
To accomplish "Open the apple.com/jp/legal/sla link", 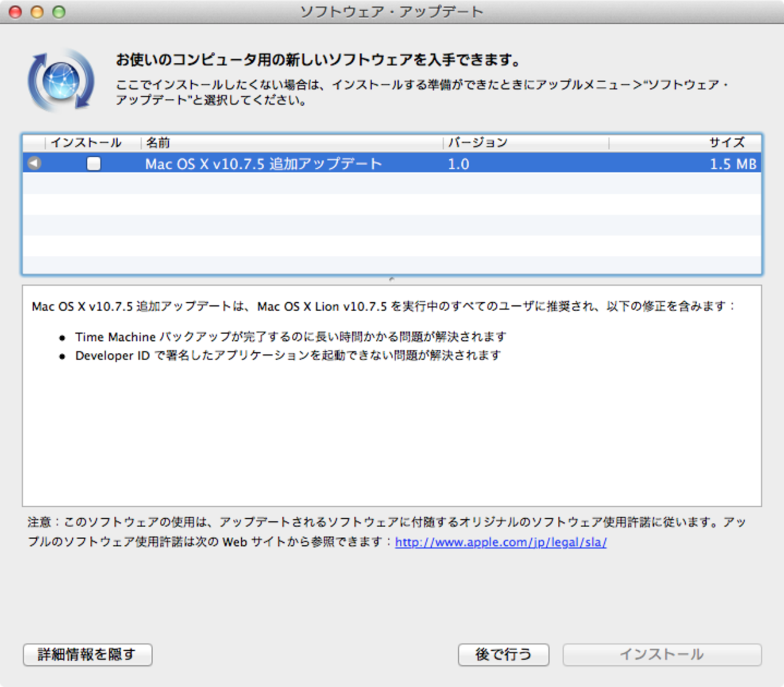I will click(501, 542).
